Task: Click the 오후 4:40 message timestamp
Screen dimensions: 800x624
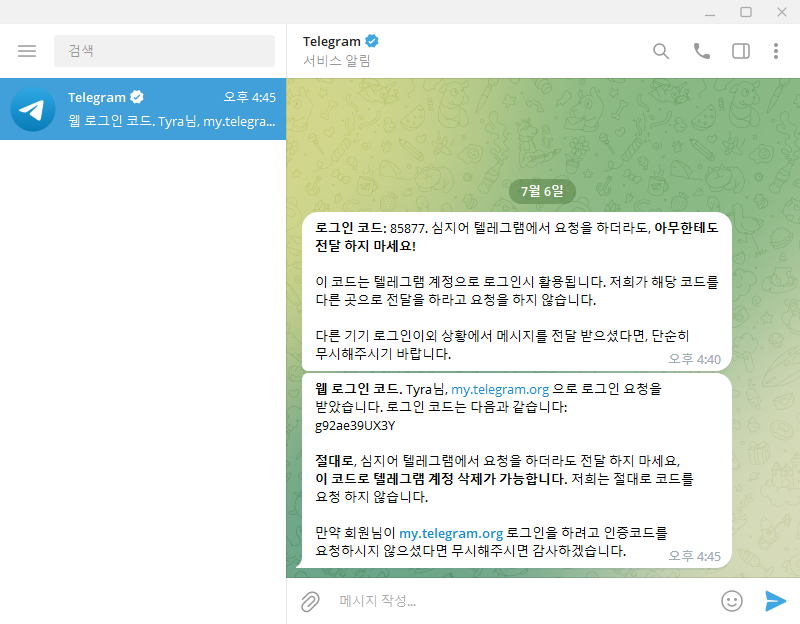Action: point(694,359)
